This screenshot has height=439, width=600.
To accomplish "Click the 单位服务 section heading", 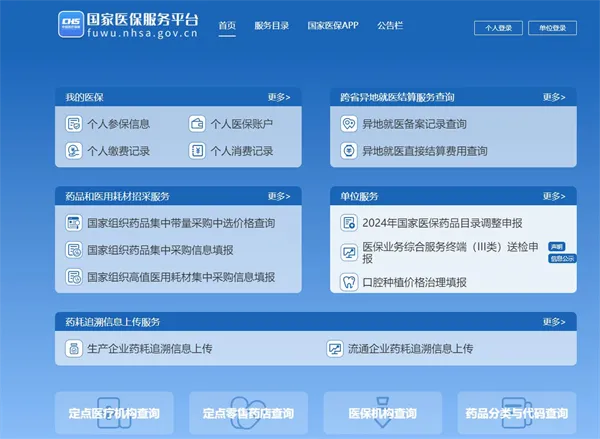I will tap(359, 196).
